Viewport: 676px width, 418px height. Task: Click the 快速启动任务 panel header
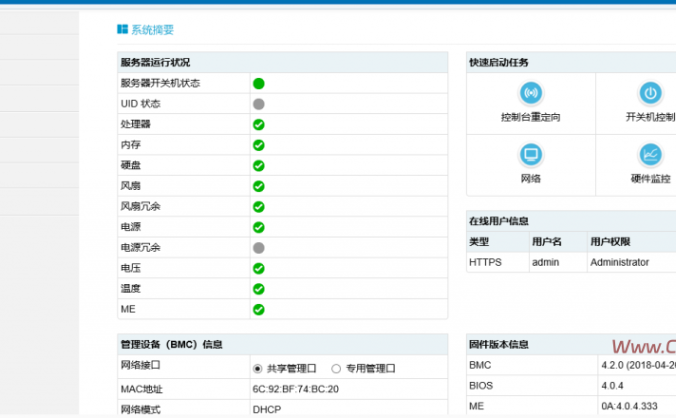click(x=571, y=62)
